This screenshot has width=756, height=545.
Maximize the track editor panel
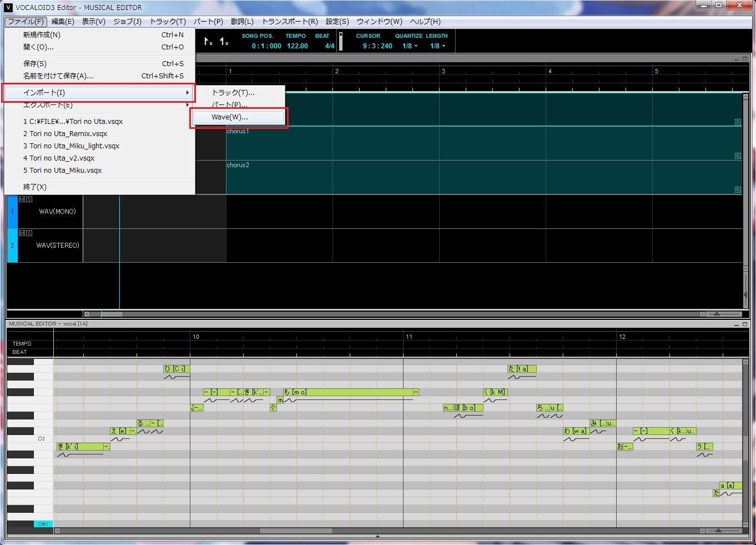click(745, 59)
